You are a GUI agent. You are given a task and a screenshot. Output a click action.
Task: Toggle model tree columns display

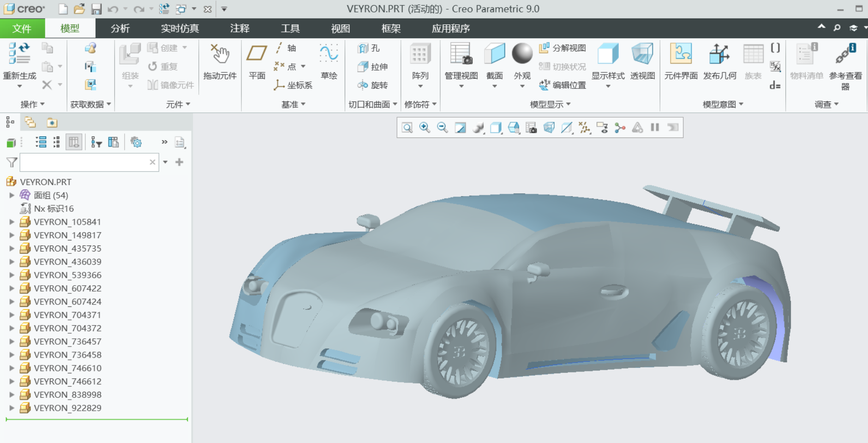click(x=74, y=142)
